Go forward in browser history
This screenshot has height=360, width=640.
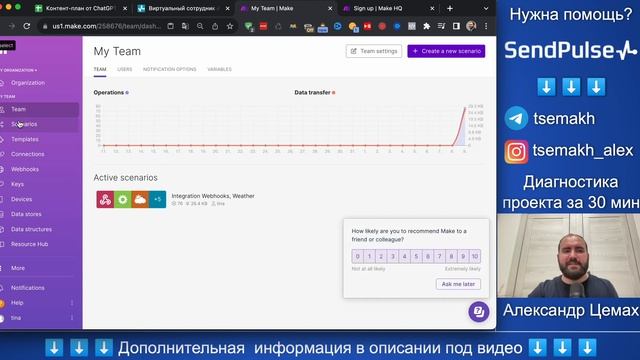[11, 26]
